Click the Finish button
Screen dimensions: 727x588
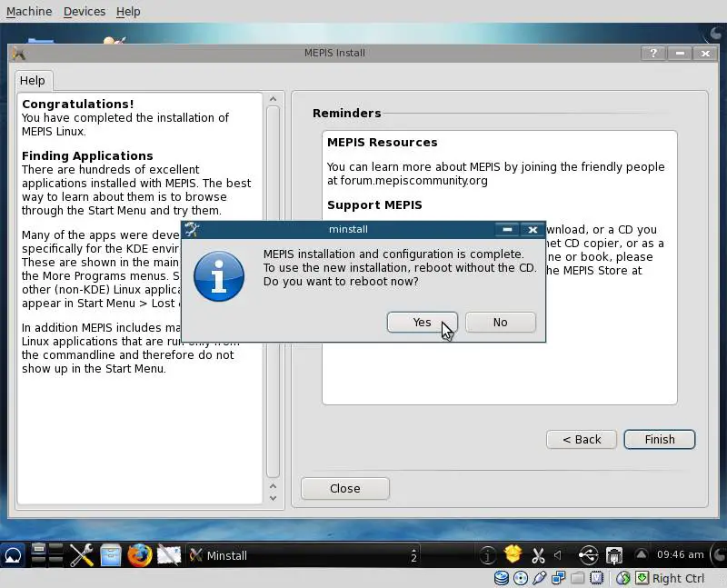(x=660, y=439)
